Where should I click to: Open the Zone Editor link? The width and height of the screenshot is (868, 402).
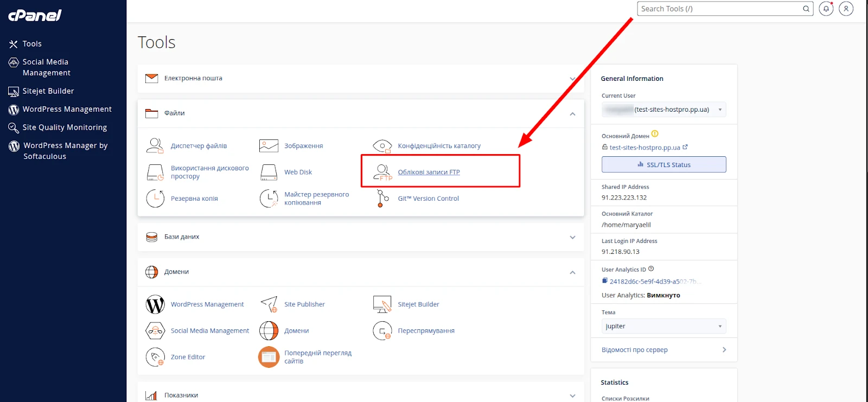pos(188,357)
